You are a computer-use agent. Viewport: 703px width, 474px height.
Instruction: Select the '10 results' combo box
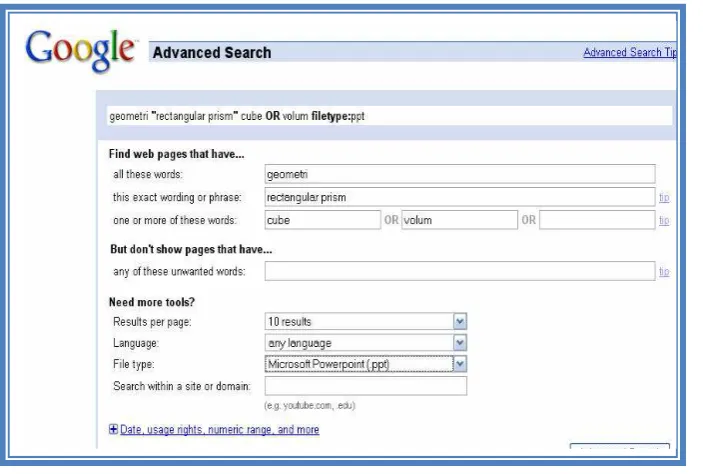click(x=365, y=322)
